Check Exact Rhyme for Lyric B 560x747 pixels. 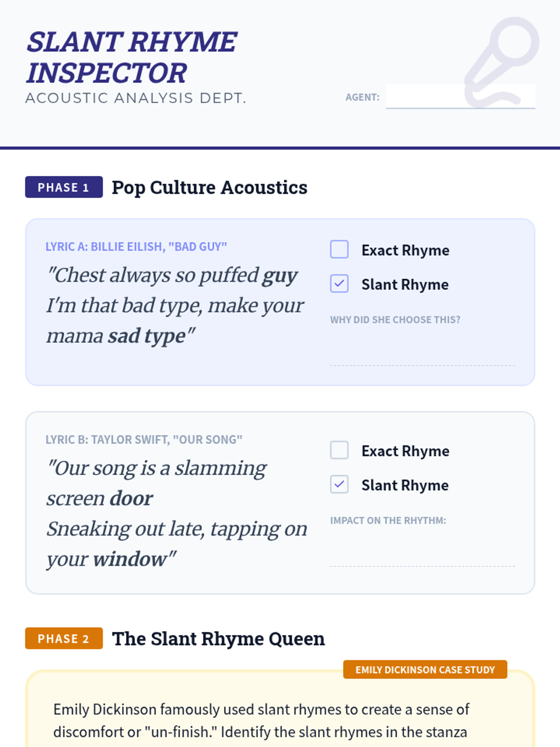tap(339, 450)
